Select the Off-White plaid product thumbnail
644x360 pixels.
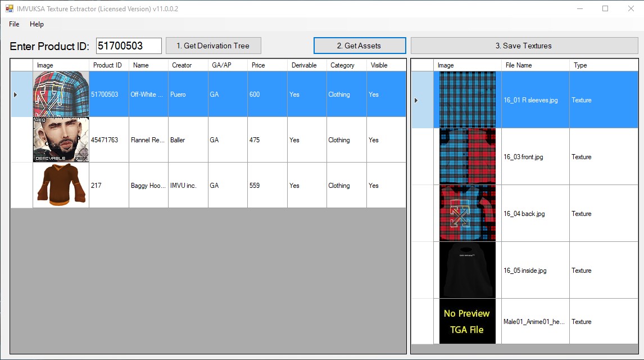point(60,94)
